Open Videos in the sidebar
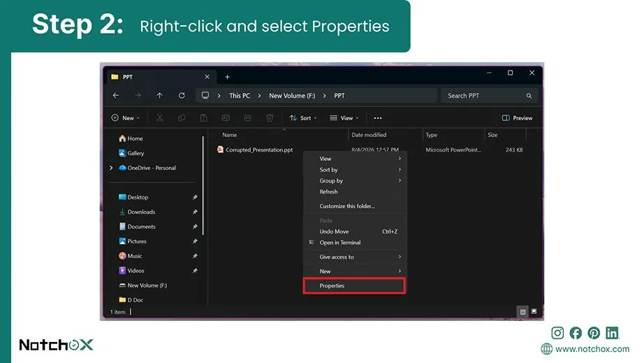 131,271
